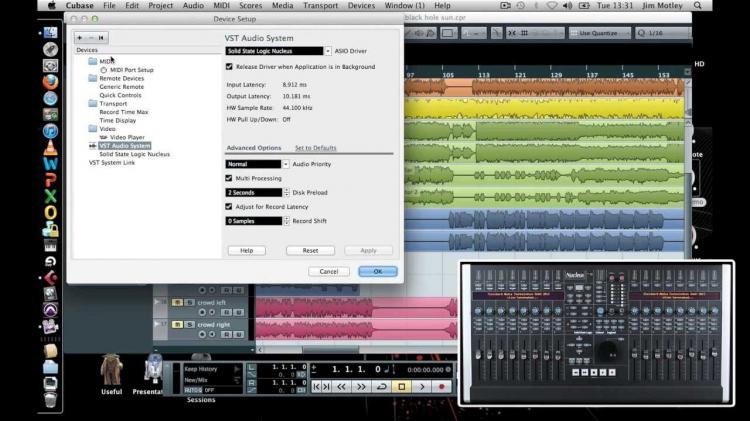Screen dimensions: 750x421
Task: Confirm with the OK button
Action: tap(378, 271)
